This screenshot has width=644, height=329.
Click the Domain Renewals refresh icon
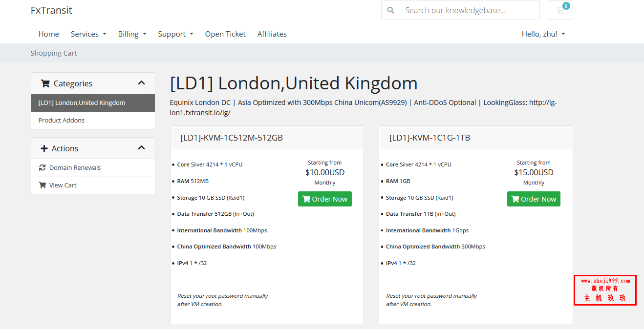(x=42, y=167)
